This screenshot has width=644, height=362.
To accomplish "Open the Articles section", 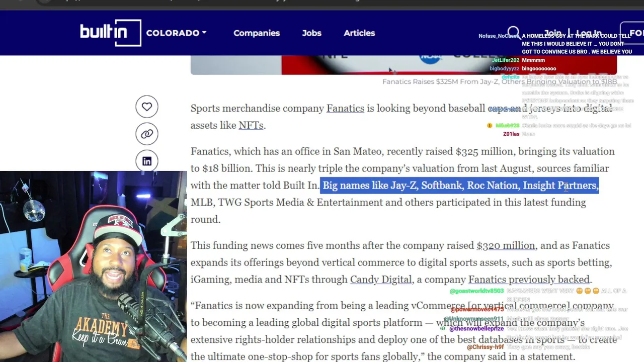I will [x=359, y=33].
